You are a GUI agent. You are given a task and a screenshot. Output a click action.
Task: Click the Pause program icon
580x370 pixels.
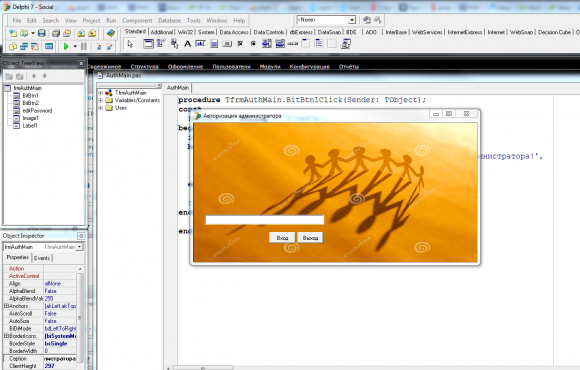(84, 47)
